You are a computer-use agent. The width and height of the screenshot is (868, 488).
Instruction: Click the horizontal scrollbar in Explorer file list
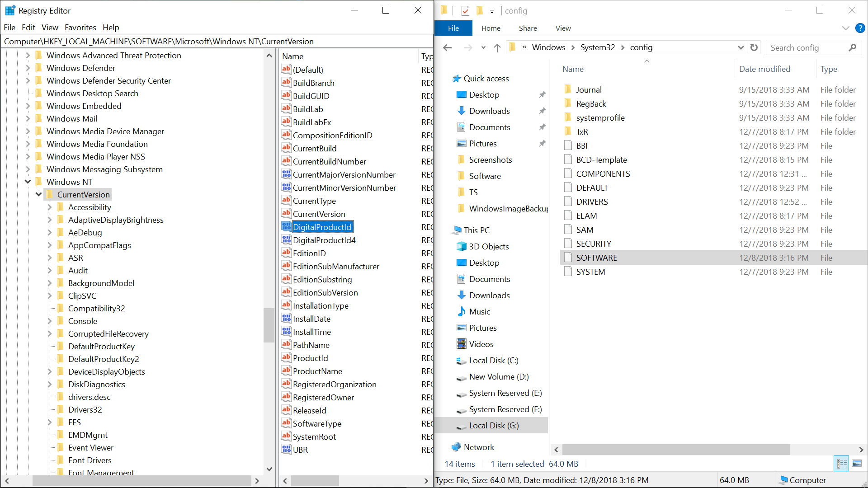(x=676, y=450)
